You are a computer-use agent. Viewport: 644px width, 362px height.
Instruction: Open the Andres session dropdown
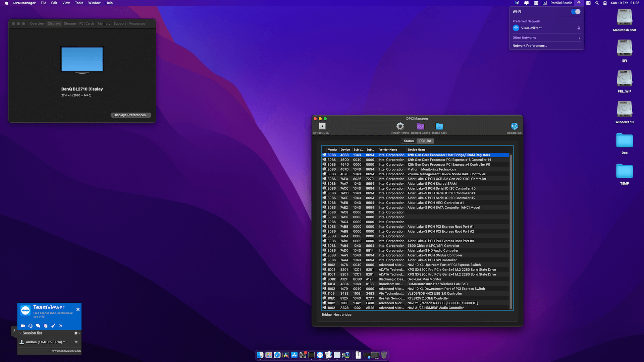click(x=64, y=342)
